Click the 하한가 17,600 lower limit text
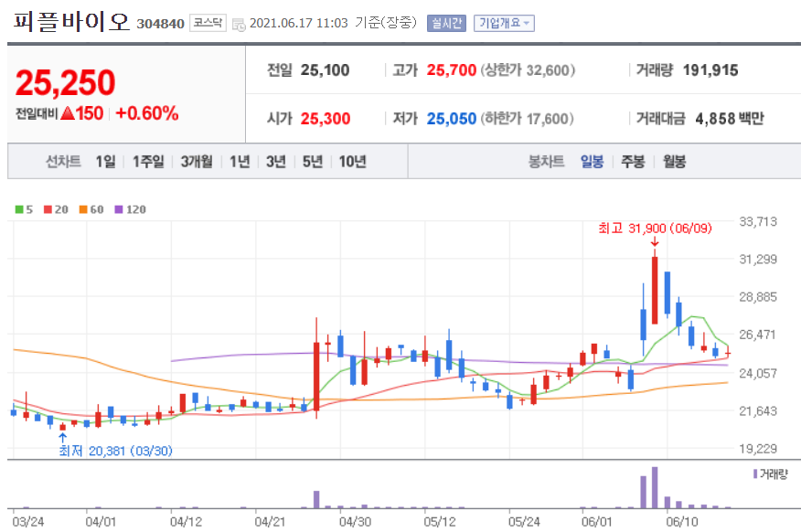This screenshot has height=532, width=801. pos(527,119)
